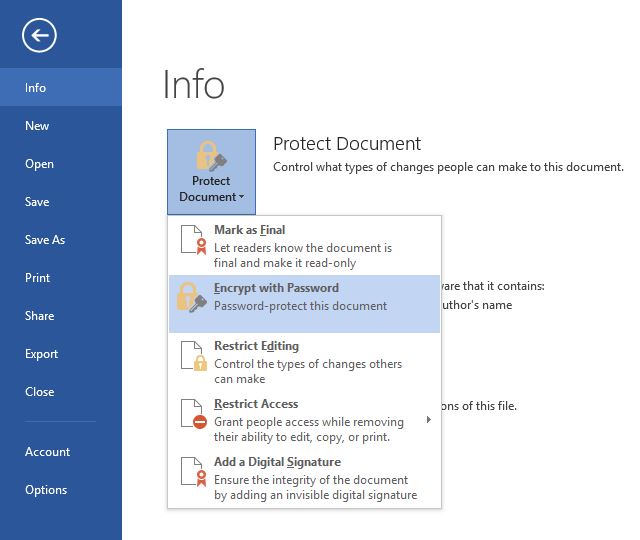Click the Encrypt with Password lock icon
Screen dimensions: 640x540
(x=191, y=297)
